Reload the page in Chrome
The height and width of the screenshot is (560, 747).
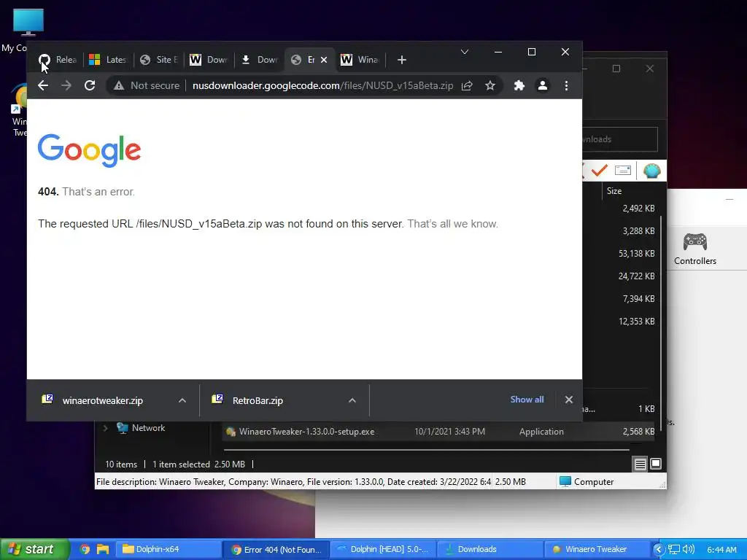(x=90, y=85)
